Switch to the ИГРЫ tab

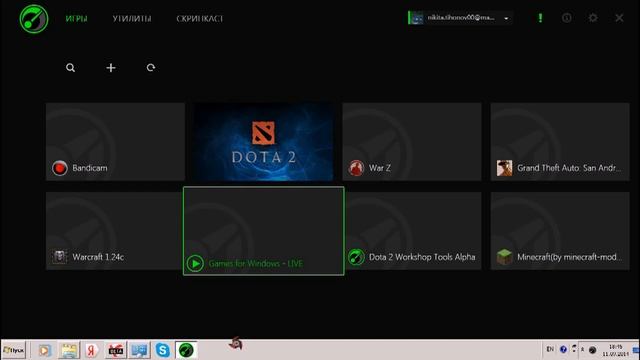tap(76, 19)
